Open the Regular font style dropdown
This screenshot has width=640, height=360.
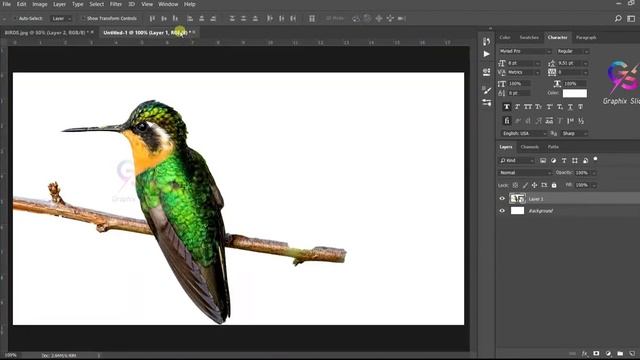[572, 51]
